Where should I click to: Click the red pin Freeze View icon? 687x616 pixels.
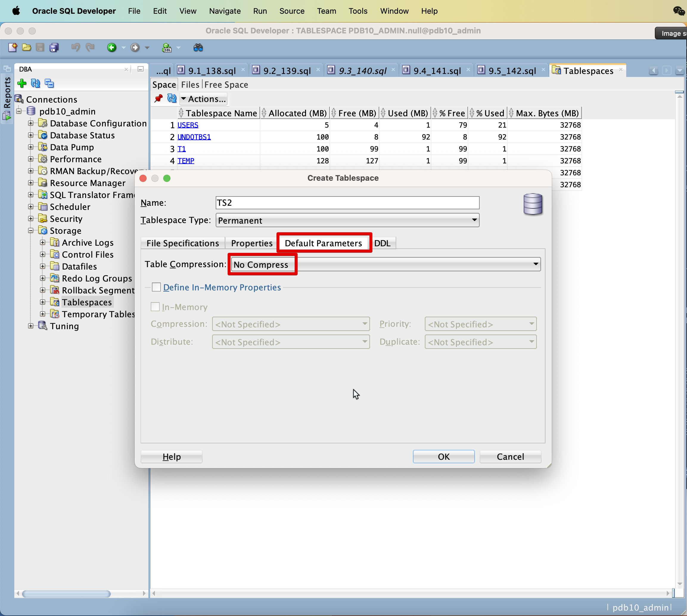(158, 98)
